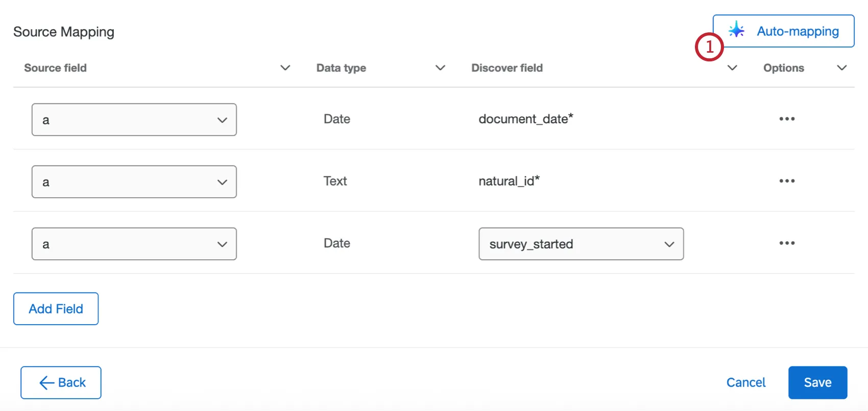The height and width of the screenshot is (411, 868).
Task: Click the Cancel link
Action: tap(746, 383)
